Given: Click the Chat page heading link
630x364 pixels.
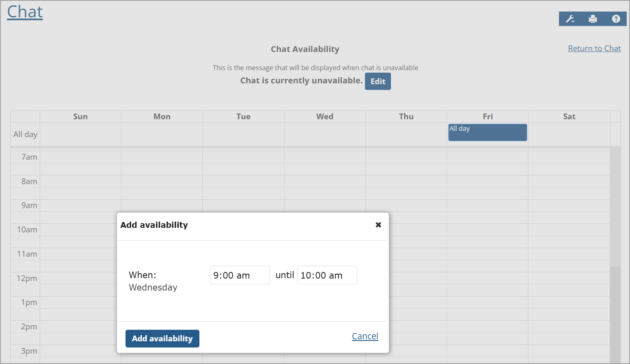Looking at the screenshot, I should point(24,11).
